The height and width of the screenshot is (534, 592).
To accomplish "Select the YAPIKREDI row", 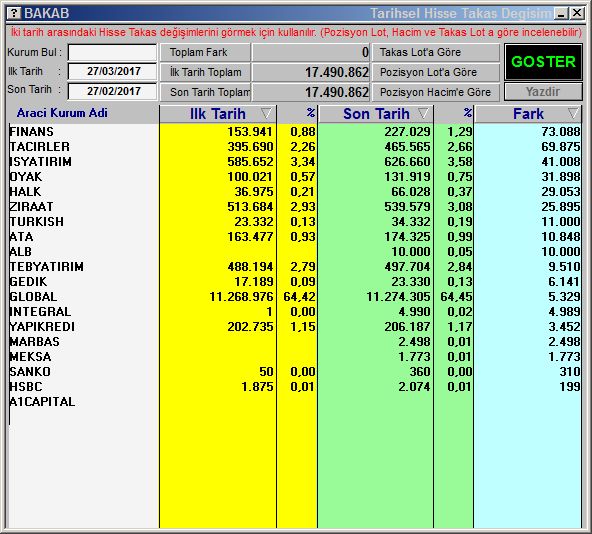I will tap(295, 326).
